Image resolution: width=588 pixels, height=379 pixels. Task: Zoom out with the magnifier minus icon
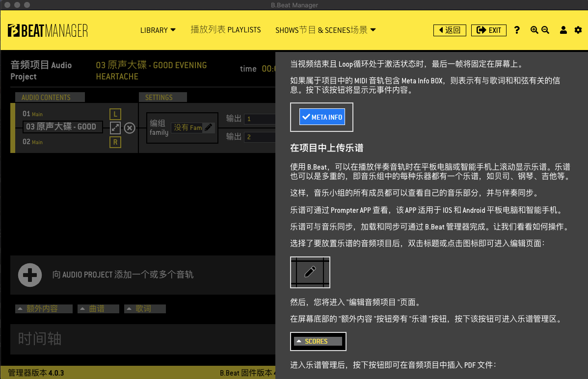pyautogui.click(x=545, y=30)
